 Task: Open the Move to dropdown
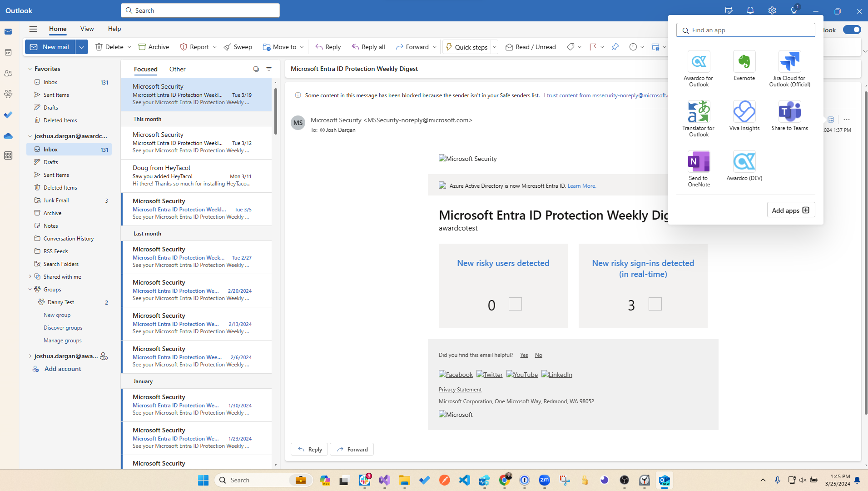302,47
